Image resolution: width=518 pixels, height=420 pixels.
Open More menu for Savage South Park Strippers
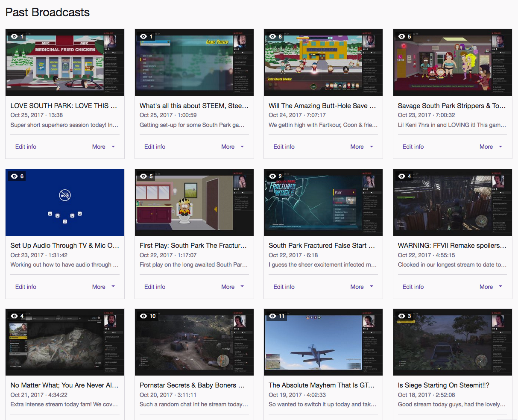click(491, 147)
